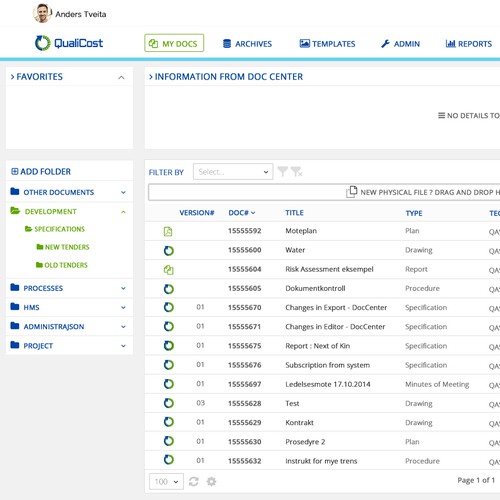Click status icon for Changes in Editor row
Image resolution: width=500 pixels, height=500 pixels.
[169, 326]
